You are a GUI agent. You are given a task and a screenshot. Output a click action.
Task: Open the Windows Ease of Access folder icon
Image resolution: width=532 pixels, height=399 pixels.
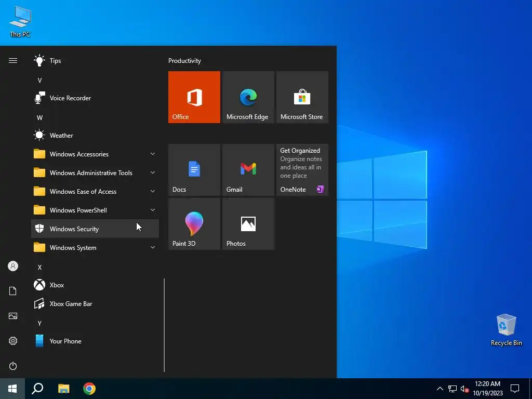coord(39,191)
